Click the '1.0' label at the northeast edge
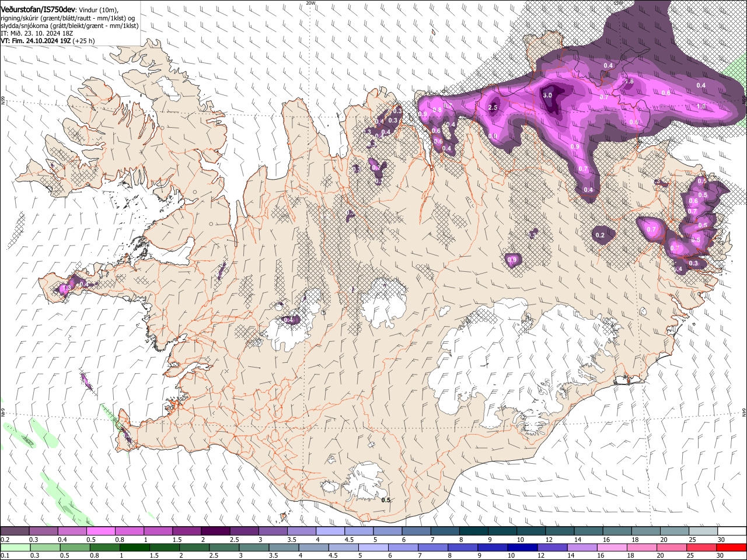 (701, 107)
